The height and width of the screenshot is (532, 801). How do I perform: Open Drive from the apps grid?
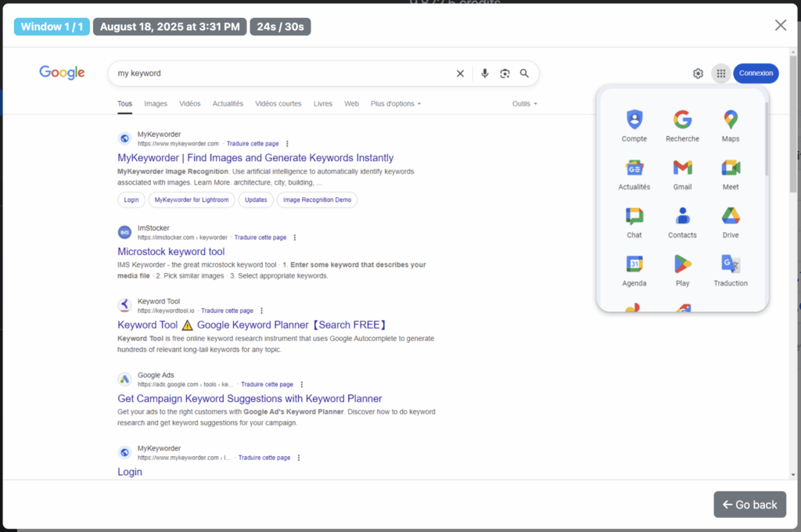pos(731,221)
